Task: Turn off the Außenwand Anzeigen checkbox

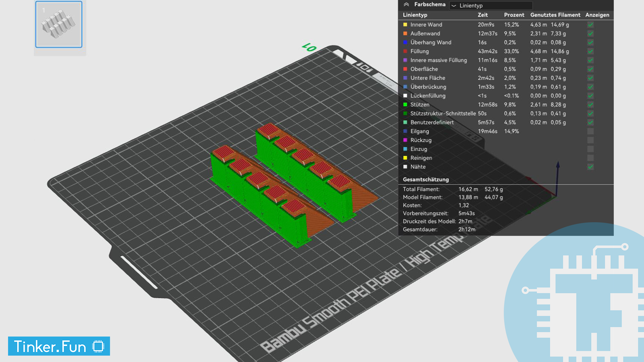Action: coord(590,34)
